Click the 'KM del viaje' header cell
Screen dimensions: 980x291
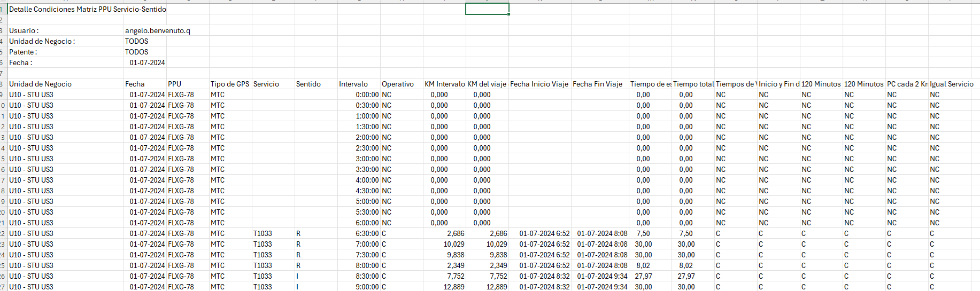(x=487, y=84)
